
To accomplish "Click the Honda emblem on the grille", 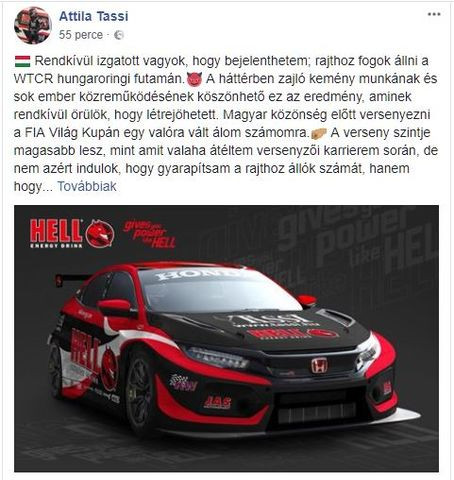I will point(319,365).
